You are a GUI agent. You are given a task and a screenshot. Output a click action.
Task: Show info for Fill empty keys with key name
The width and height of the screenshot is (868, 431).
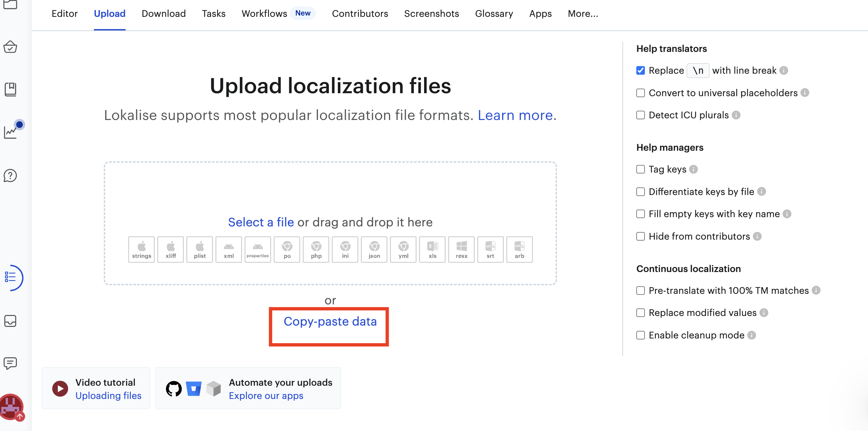coord(787,214)
